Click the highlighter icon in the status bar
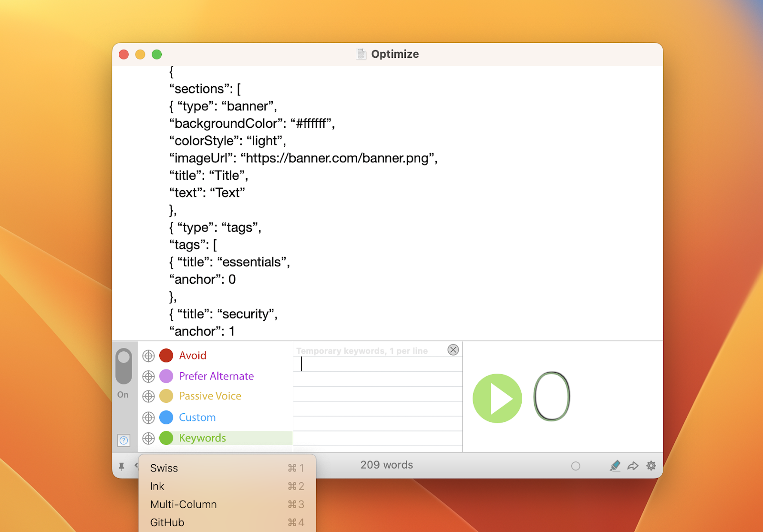Image resolution: width=763 pixels, height=532 pixels. tap(615, 465)
